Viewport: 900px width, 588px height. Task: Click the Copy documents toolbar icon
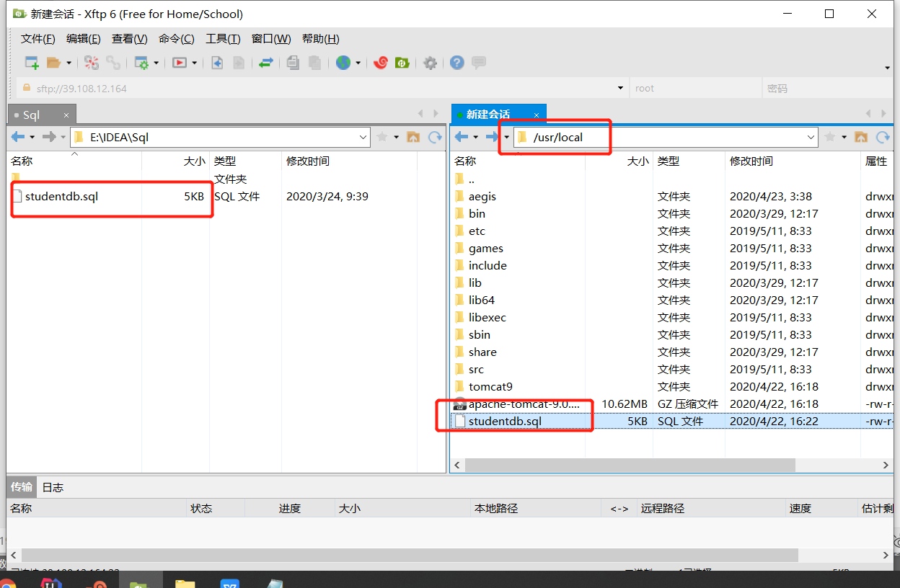[x=293, y=63]
